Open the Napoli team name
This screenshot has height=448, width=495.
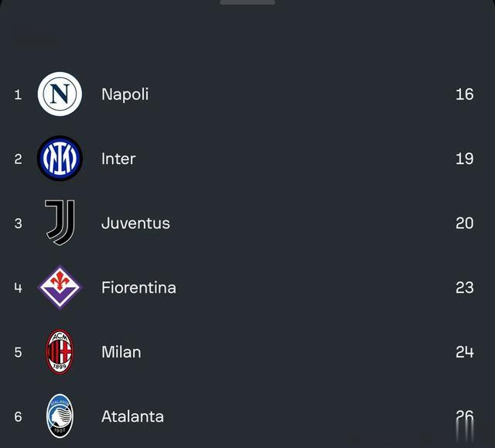click(125, 94)
